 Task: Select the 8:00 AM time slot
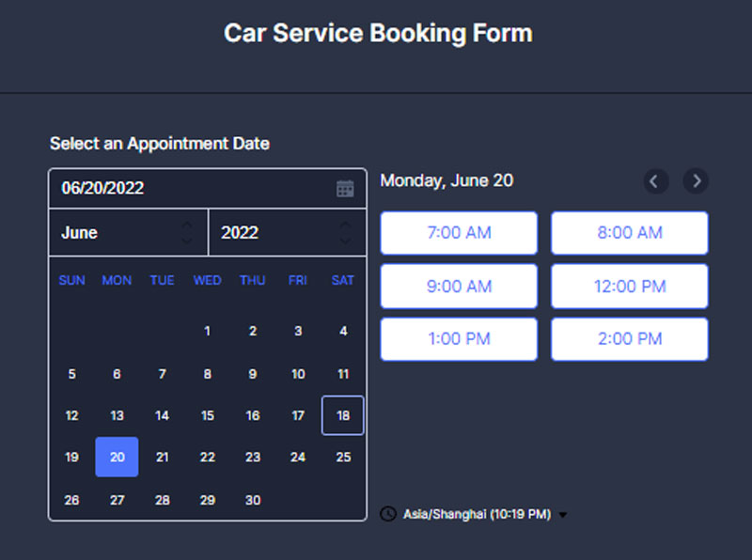click(x=630, y=233)
